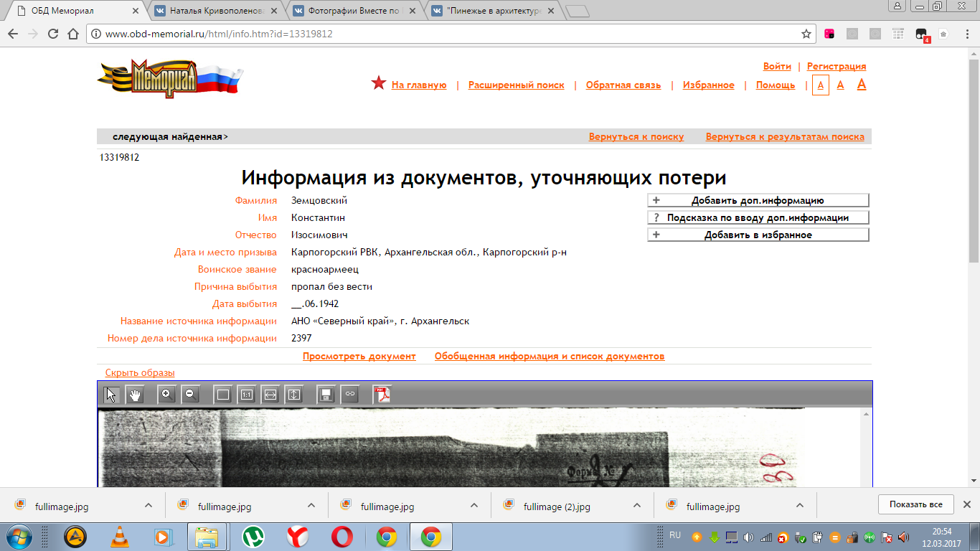980x551 pixels.
Task: Open options for first fullimage.jpg download
Action: pyautogui.click(x=149, y=505)
